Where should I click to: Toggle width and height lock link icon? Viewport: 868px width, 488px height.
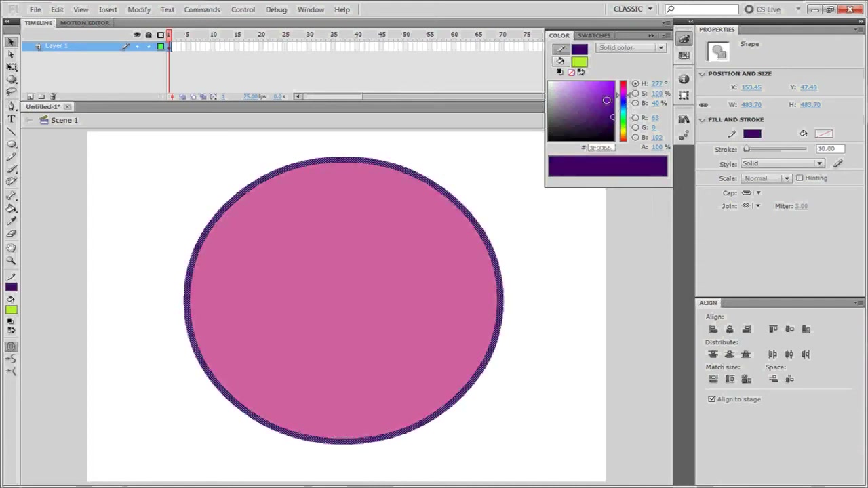tap(703, 105)
